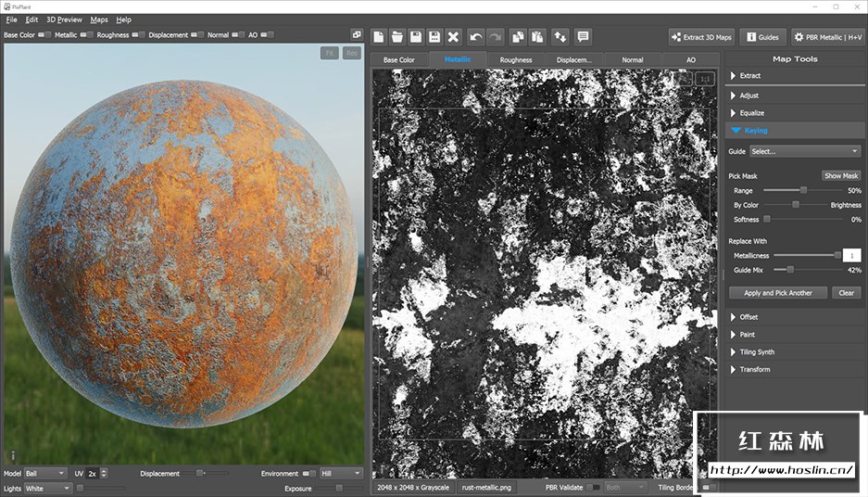This screenshot has width=868, height=497.
Task: Click the Apply and Pick Another button
Action: pos(778,293)
